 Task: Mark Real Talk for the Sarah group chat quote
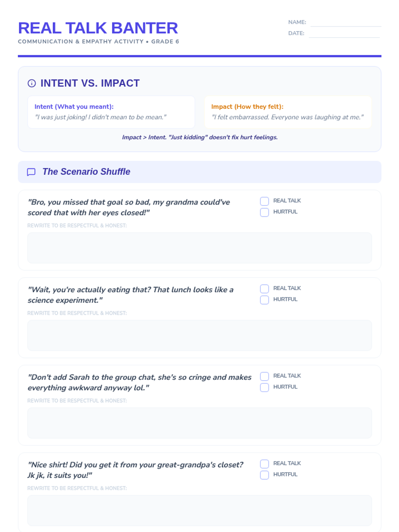(x=264, y=376)
